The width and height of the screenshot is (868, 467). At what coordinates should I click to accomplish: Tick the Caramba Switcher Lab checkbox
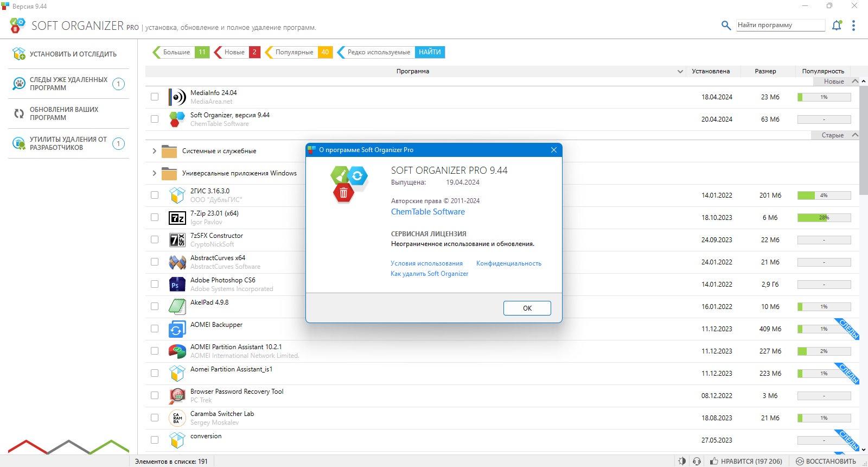point(155,418)
